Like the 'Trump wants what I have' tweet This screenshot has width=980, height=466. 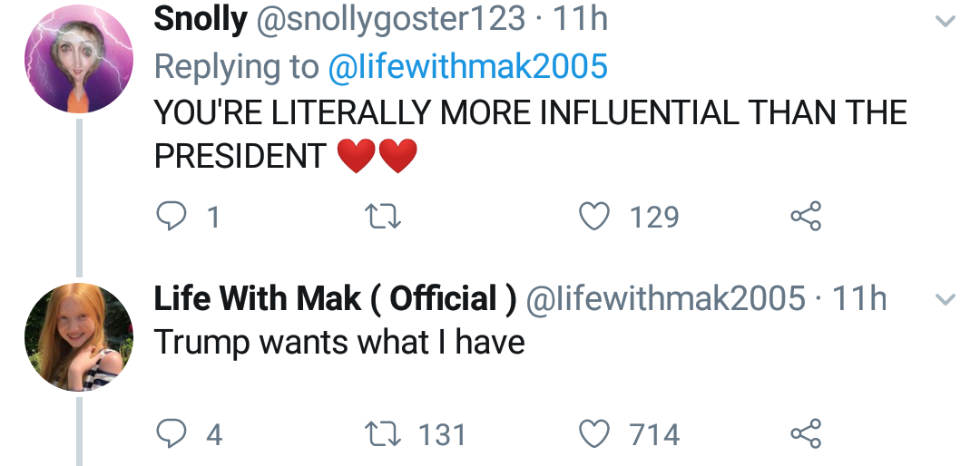pyautogui.click(x=594, y=434)
